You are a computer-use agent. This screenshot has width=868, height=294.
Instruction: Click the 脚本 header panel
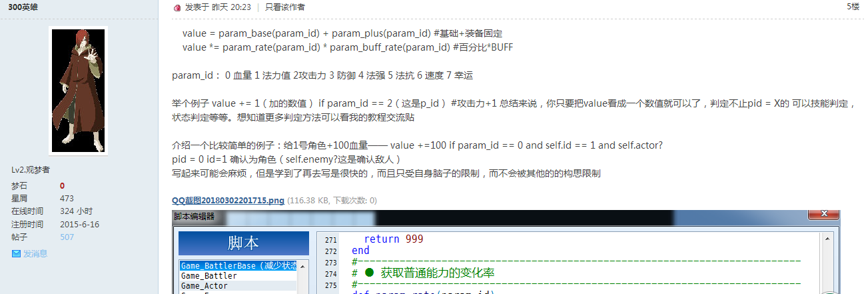[244, 243]
